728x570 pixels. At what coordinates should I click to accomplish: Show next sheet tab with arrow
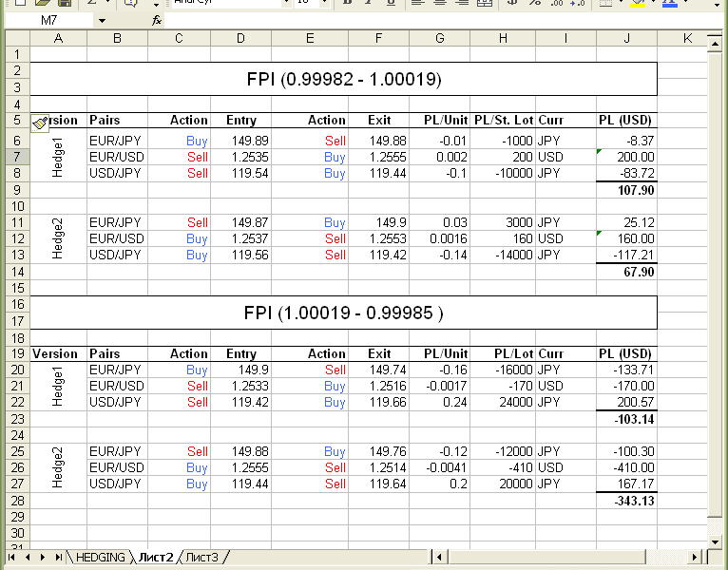click(43, 557)
